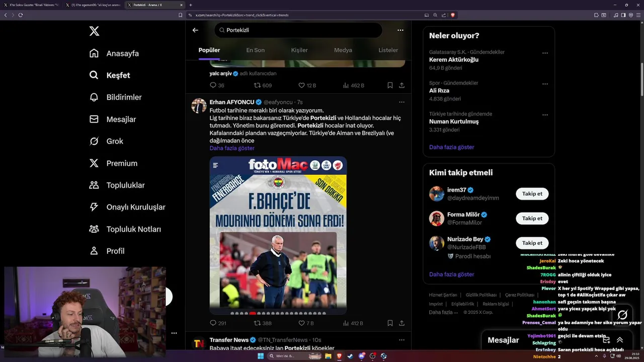Repost the post with 609 reposts
Viewport: 644px width, 362px height.
[x=263, y=85]
